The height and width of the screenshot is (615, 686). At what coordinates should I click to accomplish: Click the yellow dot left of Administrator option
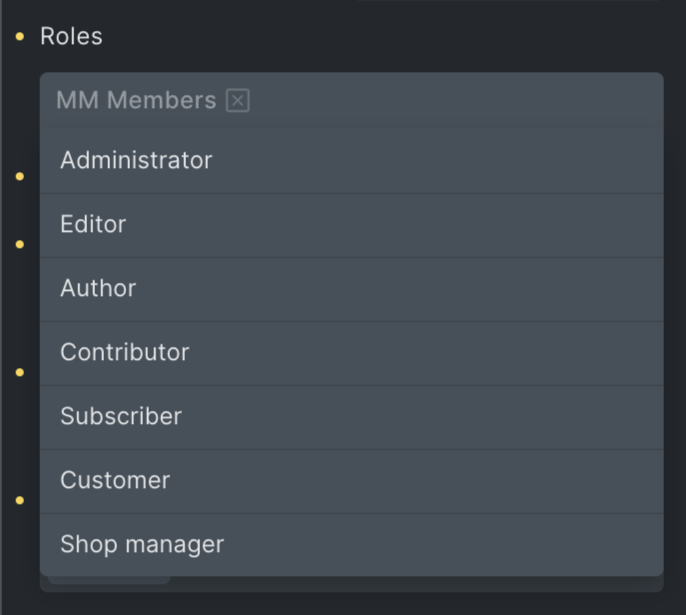tap(19, 176)
